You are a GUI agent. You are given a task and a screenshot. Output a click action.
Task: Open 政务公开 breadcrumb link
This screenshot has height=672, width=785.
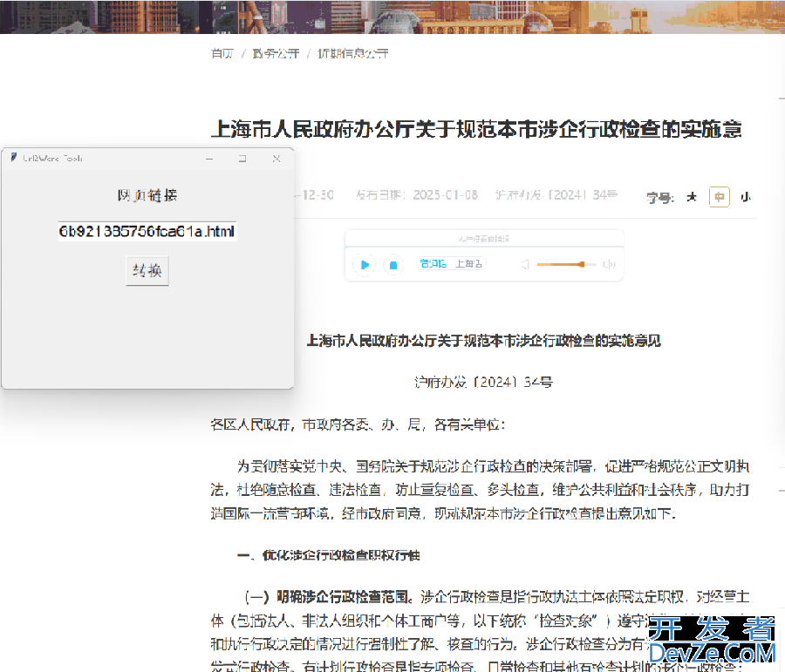click(x=275, y=54)
